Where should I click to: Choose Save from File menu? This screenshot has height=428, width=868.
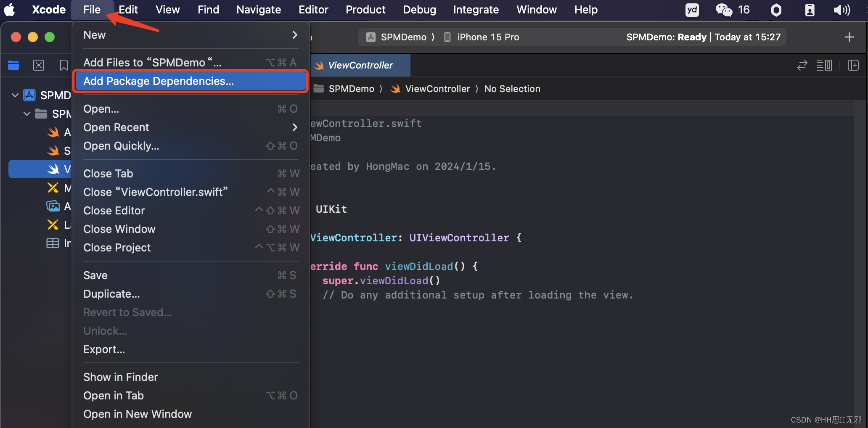pyautogui.click(x=191, y=275)
